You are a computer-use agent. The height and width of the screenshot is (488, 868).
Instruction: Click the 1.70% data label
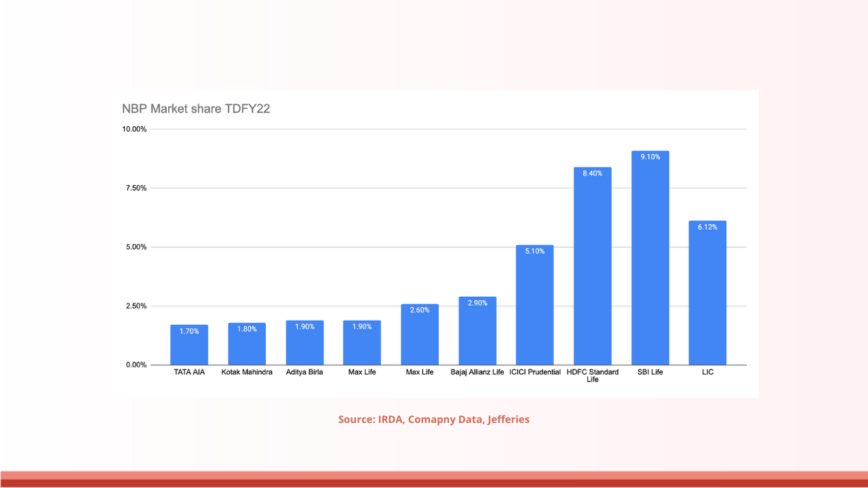click(x=189, y=331)
